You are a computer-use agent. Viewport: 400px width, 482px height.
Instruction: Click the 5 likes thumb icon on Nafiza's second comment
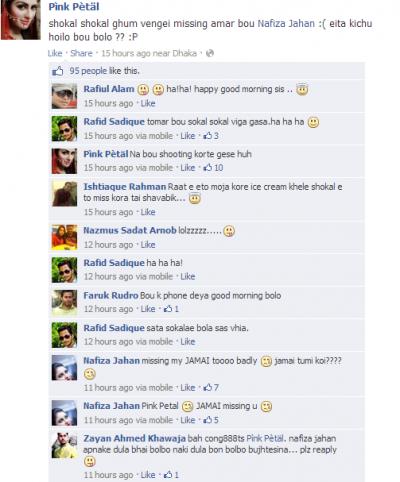[208, 420]
